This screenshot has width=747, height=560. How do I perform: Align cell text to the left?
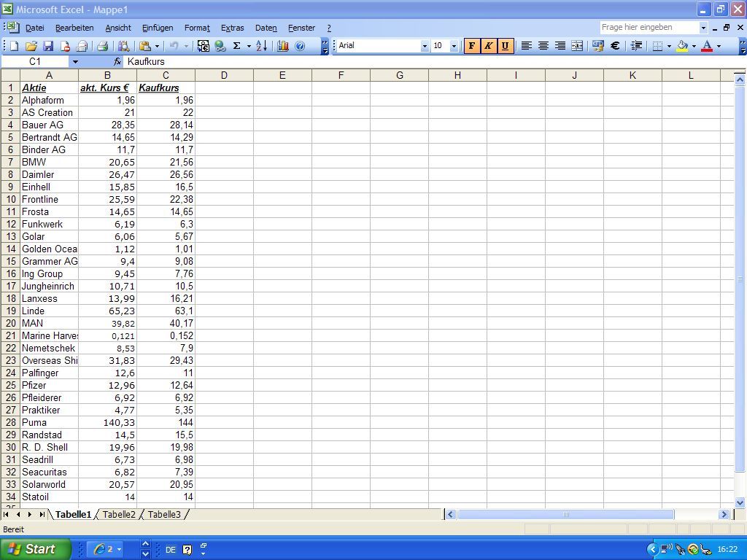(527, 46)
